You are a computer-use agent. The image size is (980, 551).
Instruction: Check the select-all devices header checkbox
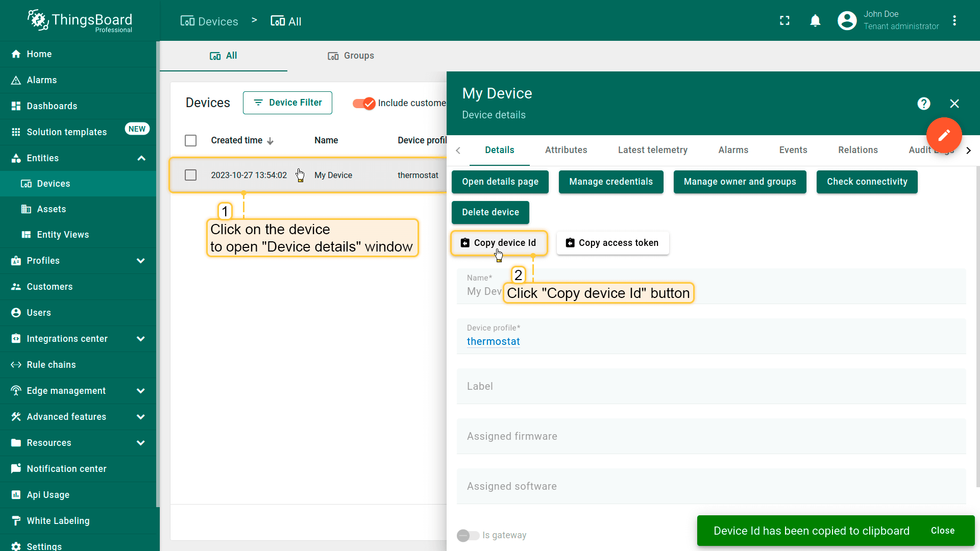click(x=190, y=140)
